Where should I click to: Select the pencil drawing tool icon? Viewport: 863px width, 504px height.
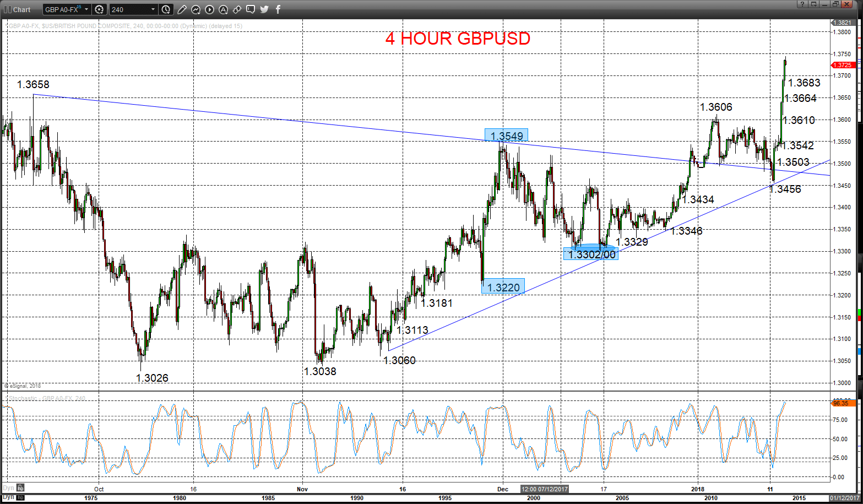[x=182, y=9]
